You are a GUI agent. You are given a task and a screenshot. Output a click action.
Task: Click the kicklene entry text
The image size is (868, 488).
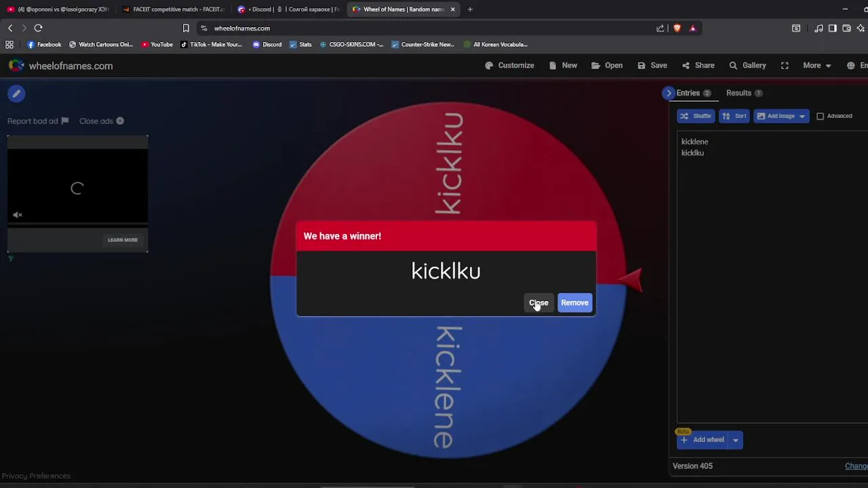coord(694,142)
